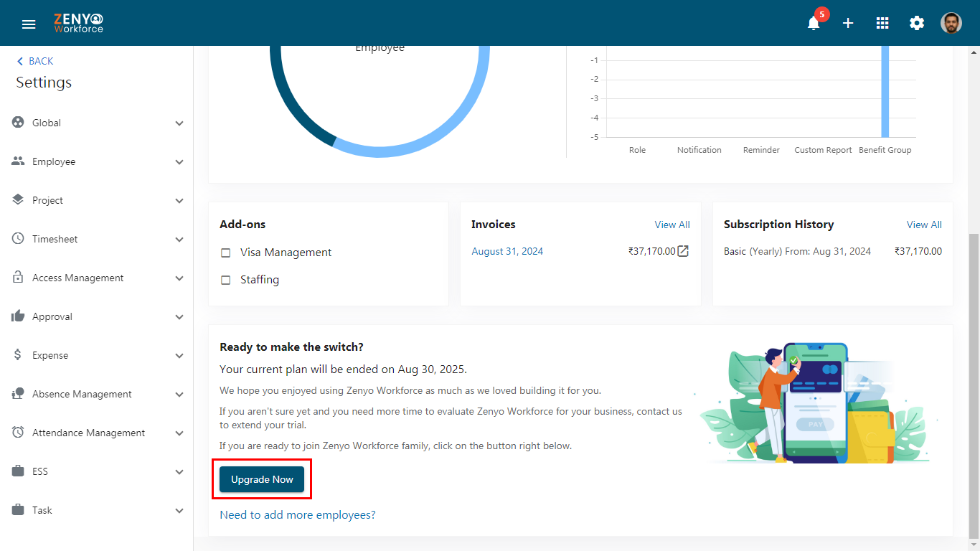The height and width of the screenshot is (551, 980).
Task: Click the Visa Management label
Action: click(286, 253)
